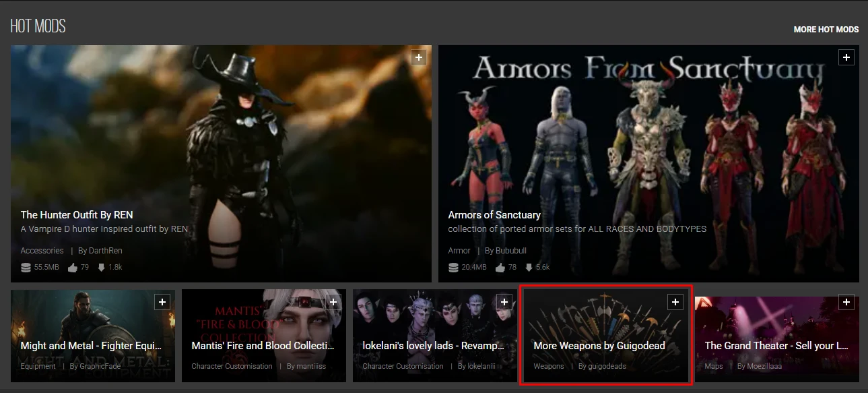868x393 pixels.
Task: Browse the Armor category link
Action: (459, 251)
